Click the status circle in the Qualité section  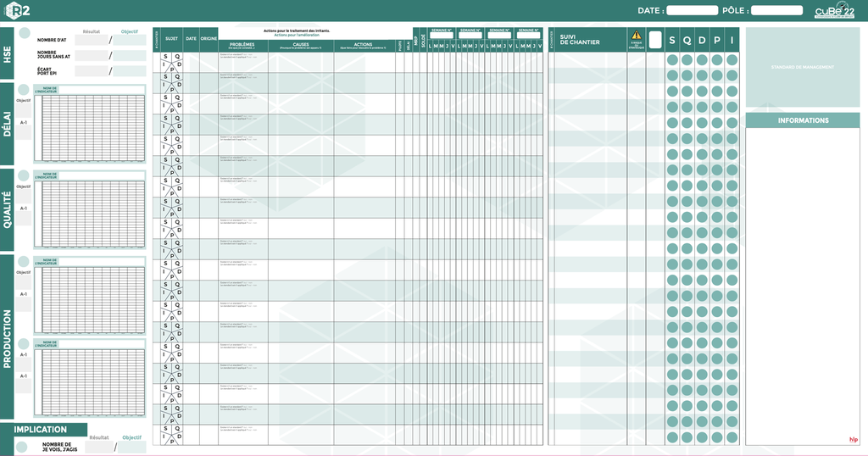click(x=24, y=175)
